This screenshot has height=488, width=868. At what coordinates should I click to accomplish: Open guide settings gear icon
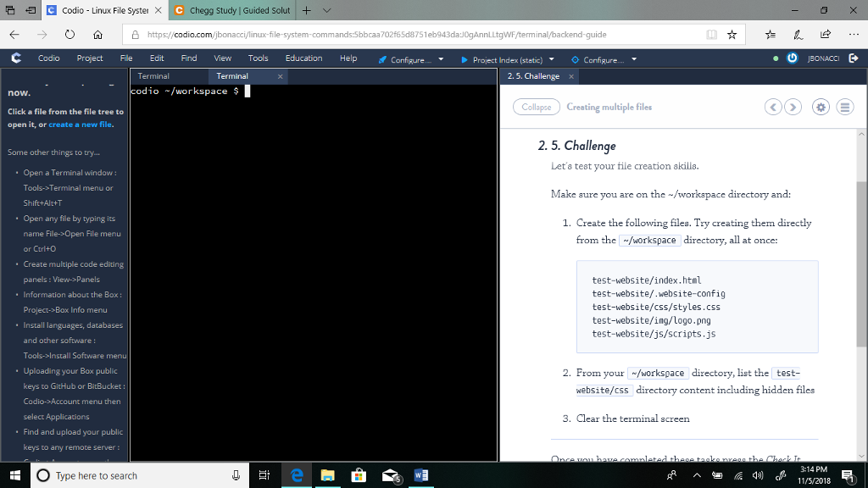click(x=821, y=107)
